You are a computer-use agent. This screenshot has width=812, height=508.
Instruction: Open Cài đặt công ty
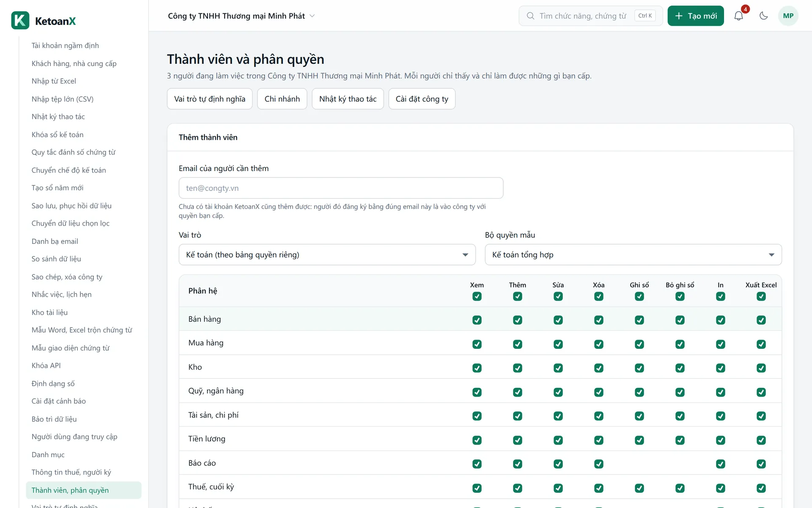422,99
